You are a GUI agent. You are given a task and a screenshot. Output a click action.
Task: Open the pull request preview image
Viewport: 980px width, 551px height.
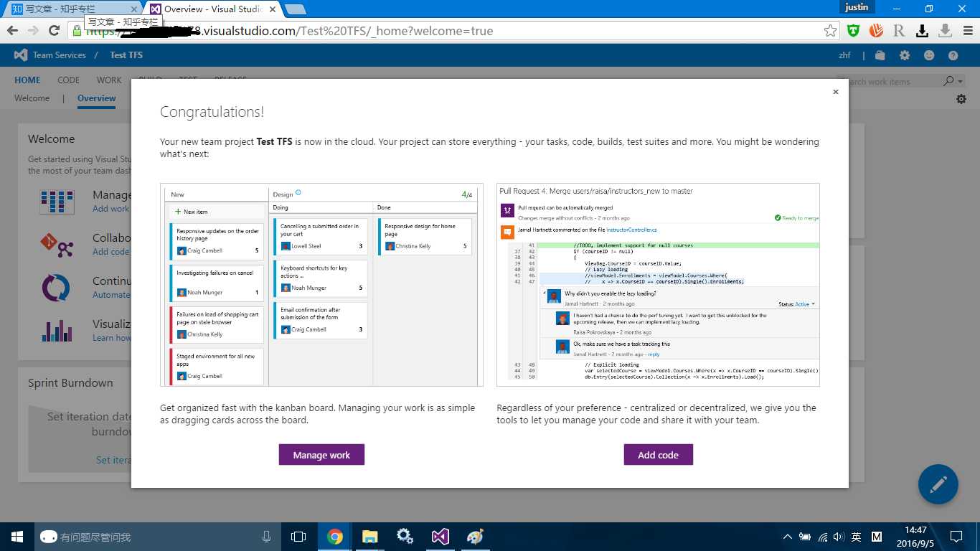658,285
